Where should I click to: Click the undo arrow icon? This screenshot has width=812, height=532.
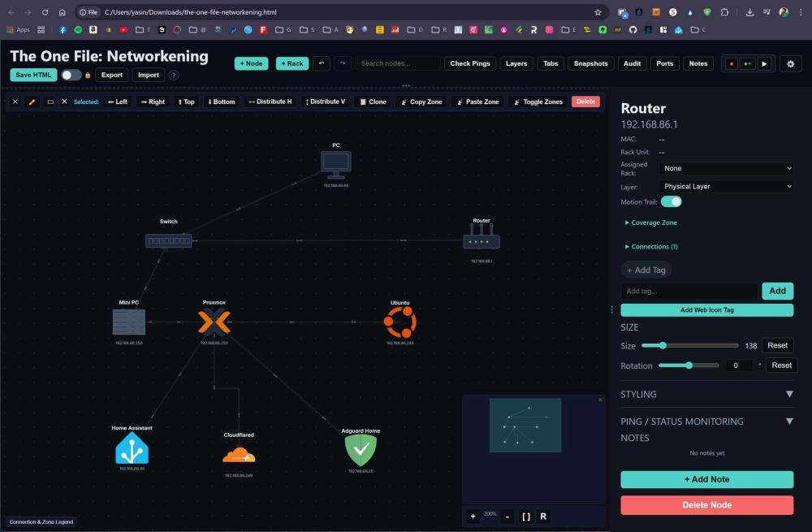(x=322, y=63)
